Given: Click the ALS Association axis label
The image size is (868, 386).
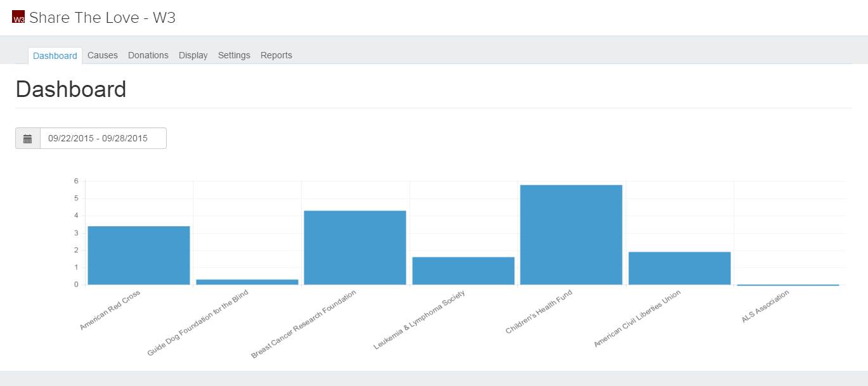Looking at the screenshot, I should coord(765,307).
